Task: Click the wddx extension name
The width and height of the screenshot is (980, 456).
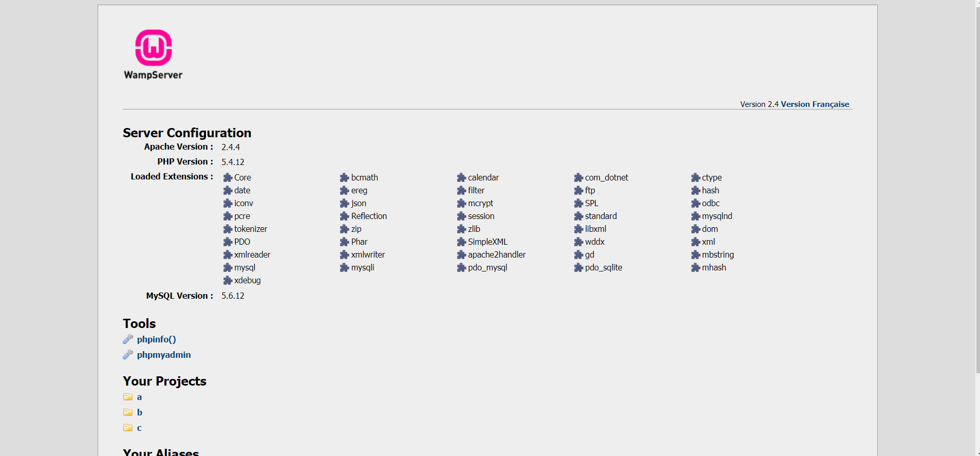Action: (595, 242)
